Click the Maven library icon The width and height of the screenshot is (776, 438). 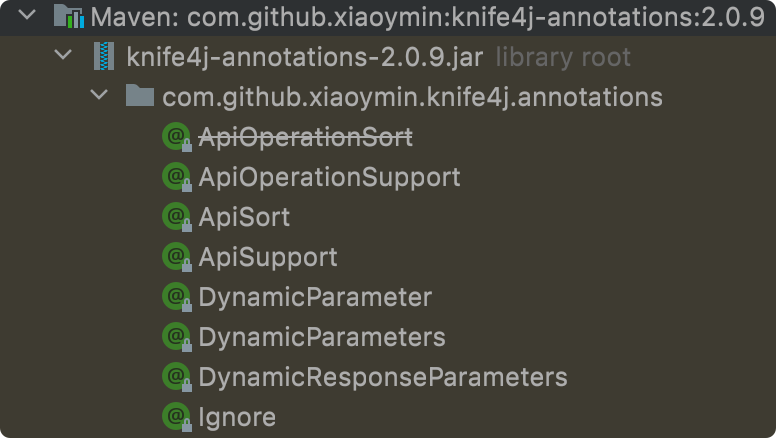(69, 16)
